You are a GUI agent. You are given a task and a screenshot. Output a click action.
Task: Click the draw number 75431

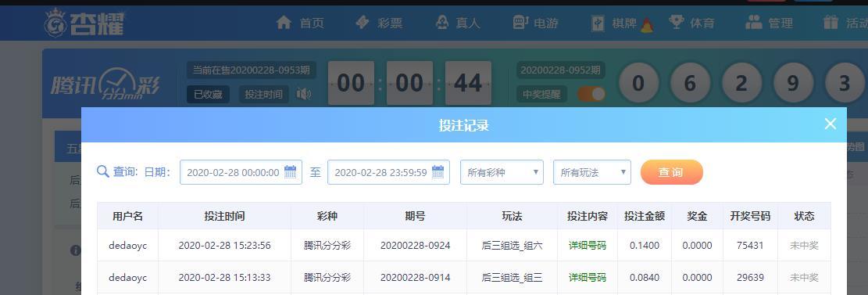coord(750,245)
